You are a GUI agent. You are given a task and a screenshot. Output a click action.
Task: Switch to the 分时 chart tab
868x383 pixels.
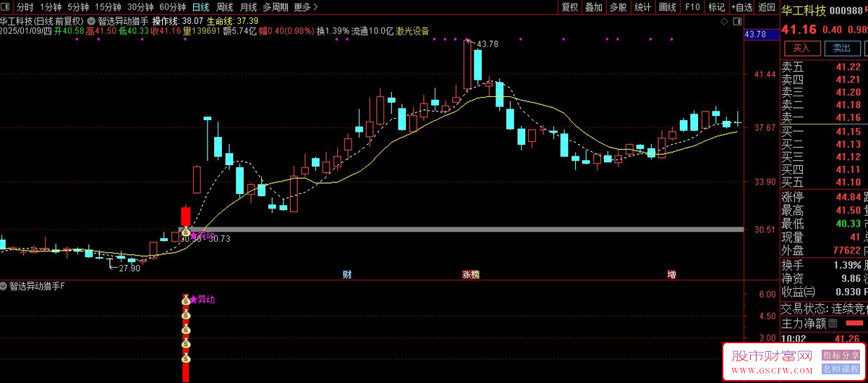click(x=25, y=7)
